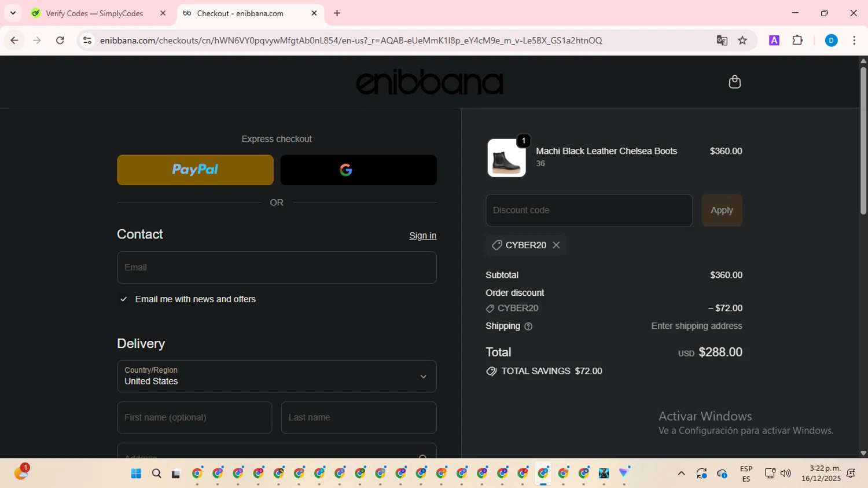Image resolution: width=868 pixels, height=488 pixels.
Task: Click the Email input field
Action: tap(277, 267)
